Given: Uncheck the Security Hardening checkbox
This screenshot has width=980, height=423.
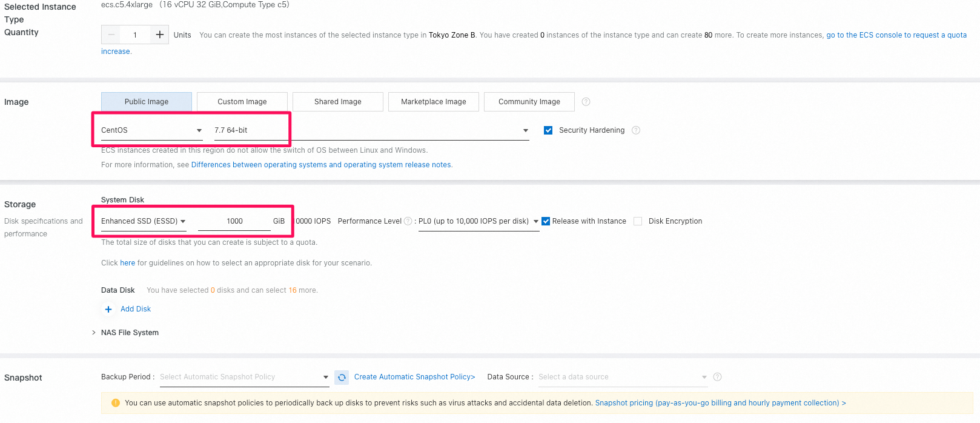Looking at the screenshot, I should click(x=548, y=130).
